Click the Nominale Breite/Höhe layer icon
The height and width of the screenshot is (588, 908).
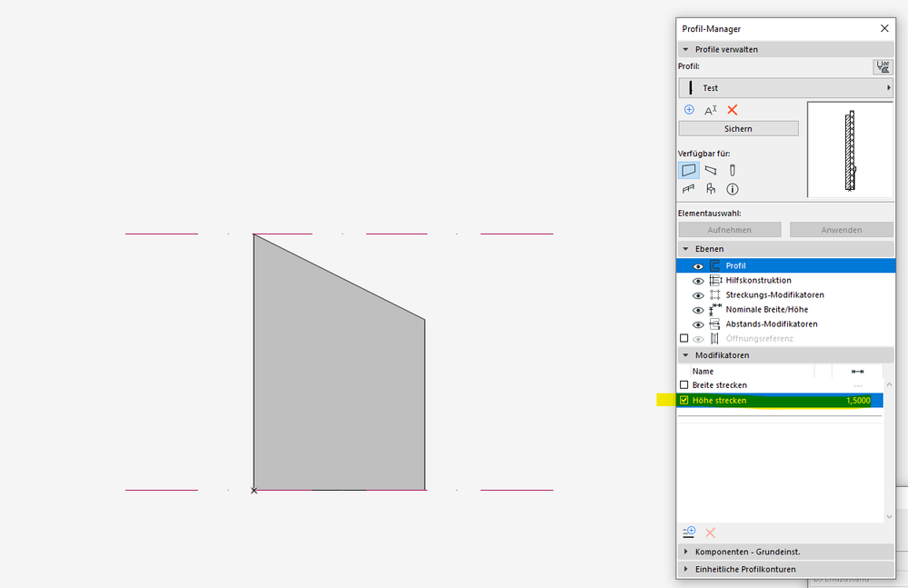pos(715,309)
